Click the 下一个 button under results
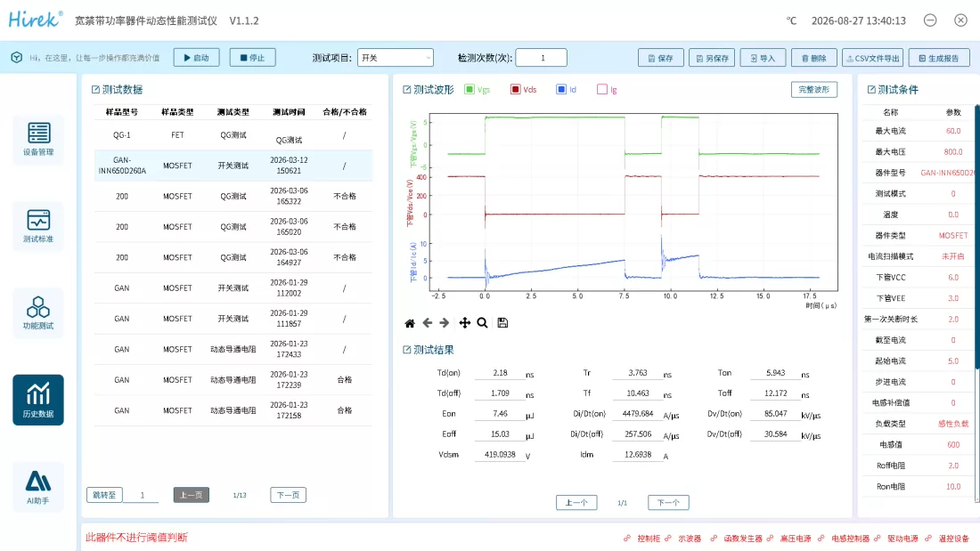Viewport: 980px width, 551px height. point(668,502)
